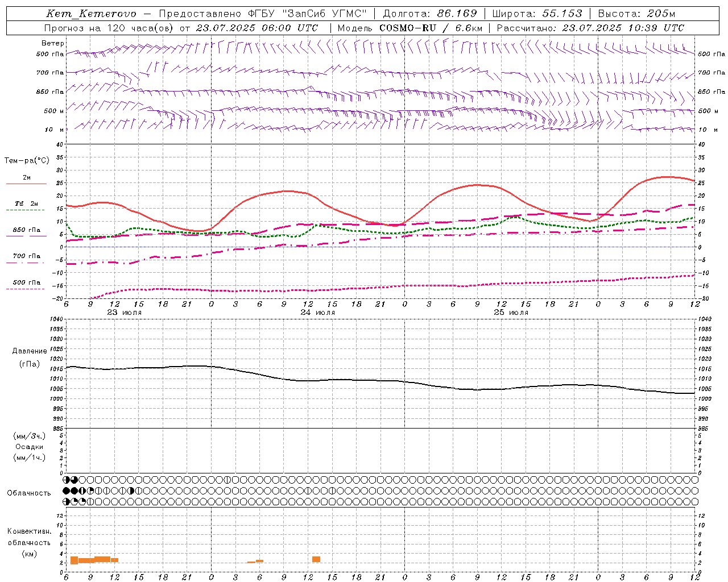Click the pink long-dash sample under the 850 гПа legend
Viewport: 728px width, 582px height.
[26, 236]
